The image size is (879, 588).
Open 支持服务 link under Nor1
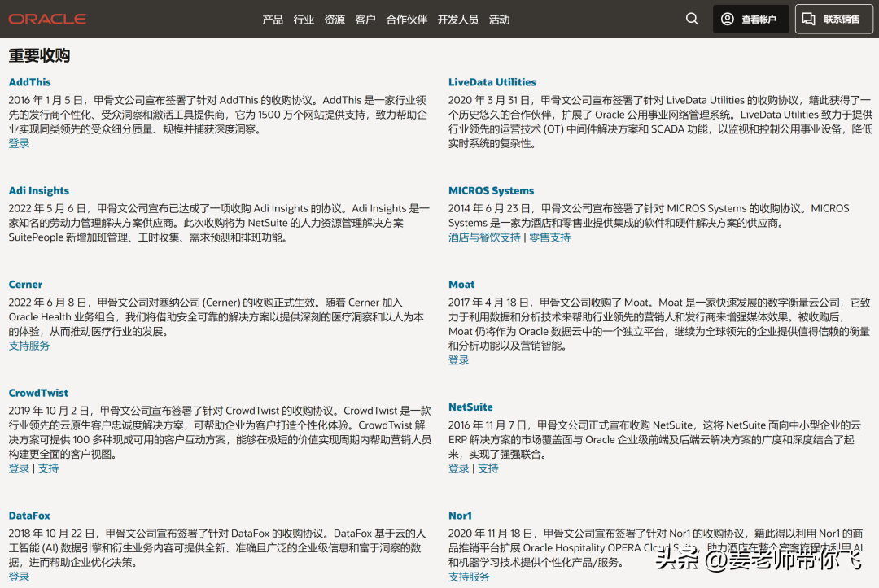coord(469,577)
